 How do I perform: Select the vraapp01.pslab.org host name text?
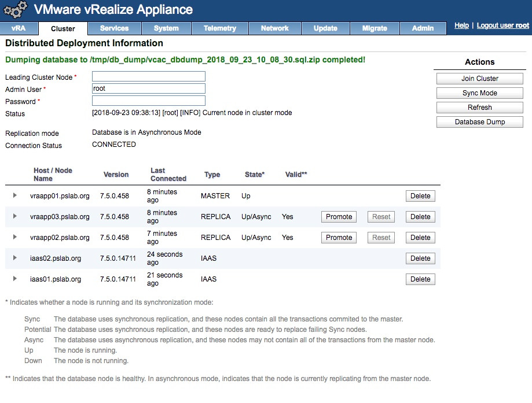pyautogui.click(x=60, y=196)
